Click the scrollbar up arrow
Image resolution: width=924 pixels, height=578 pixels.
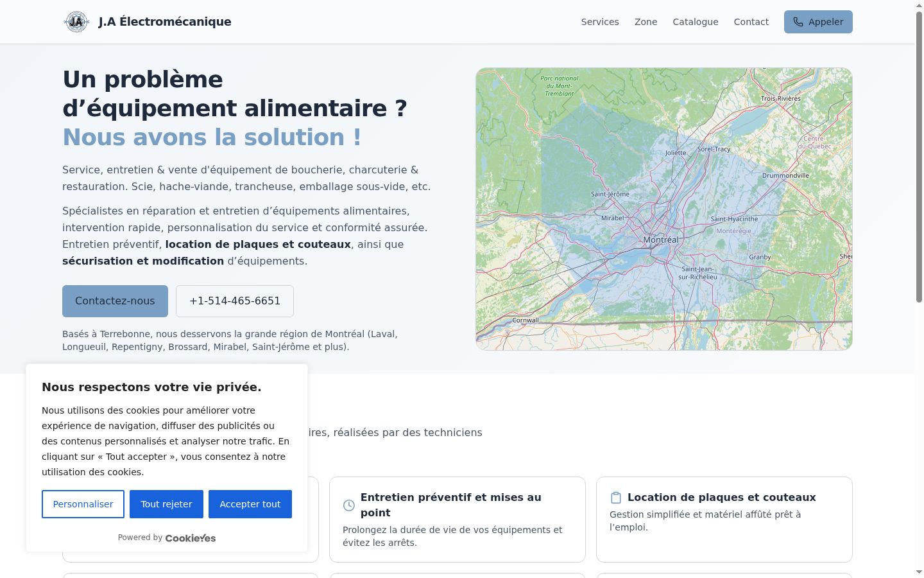(919, 4)
